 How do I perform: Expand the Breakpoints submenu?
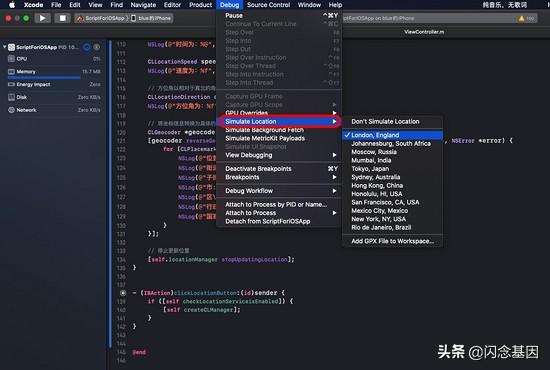coord(279,177)
